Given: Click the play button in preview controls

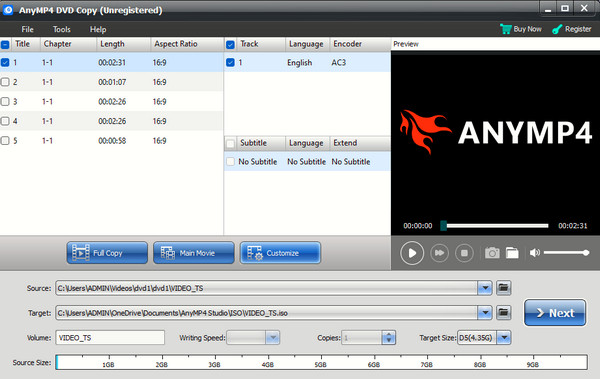Looking at the screenshot, I should [x=412, y=253].
